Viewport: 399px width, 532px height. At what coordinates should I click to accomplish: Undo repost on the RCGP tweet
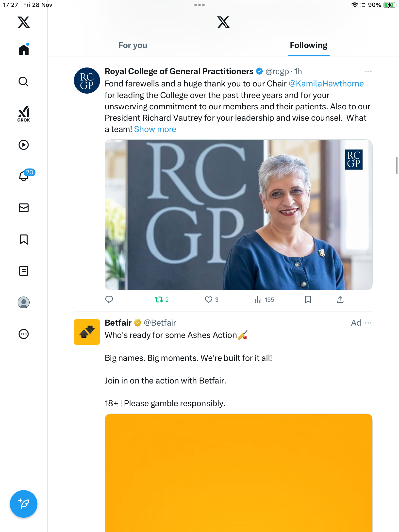[x=159, y=299]
